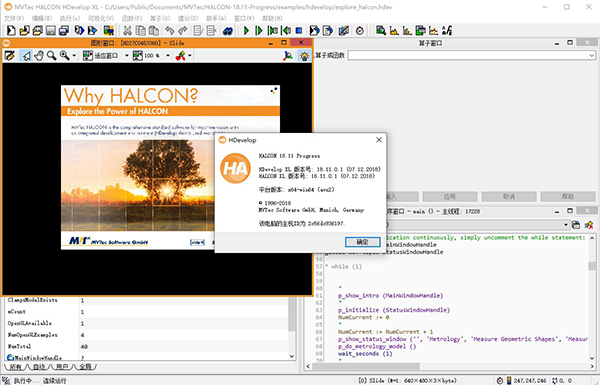Viewport: 600px width, 385px height.
Task: Click the status bar clock timing icon
Action: [500, 380]
